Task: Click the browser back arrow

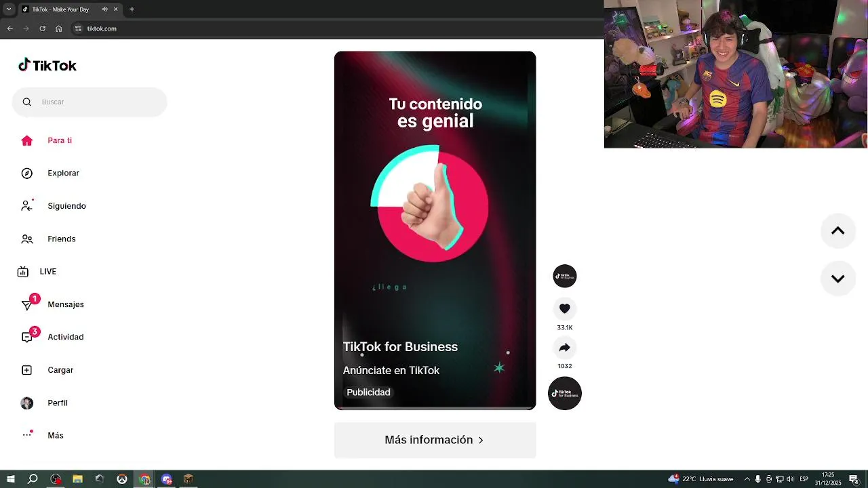Action: pyautogui.click(x=9, y=28)
